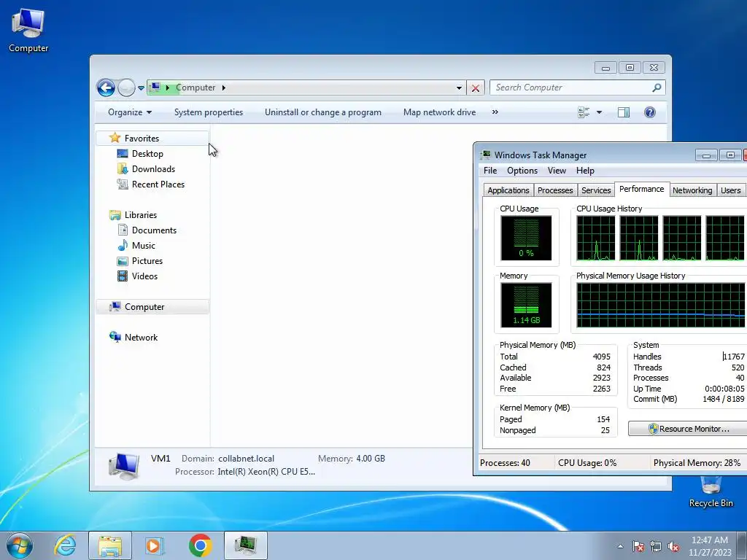Click the Resource Monitor button
This screenshot has width=747, height=560.
click(688, 429)
